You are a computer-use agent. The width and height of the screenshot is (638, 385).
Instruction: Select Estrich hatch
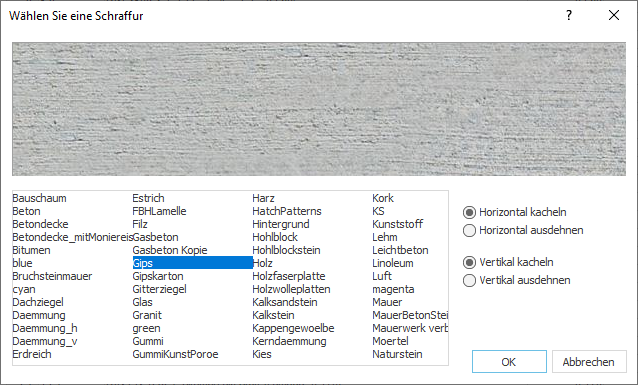point(149,198)
